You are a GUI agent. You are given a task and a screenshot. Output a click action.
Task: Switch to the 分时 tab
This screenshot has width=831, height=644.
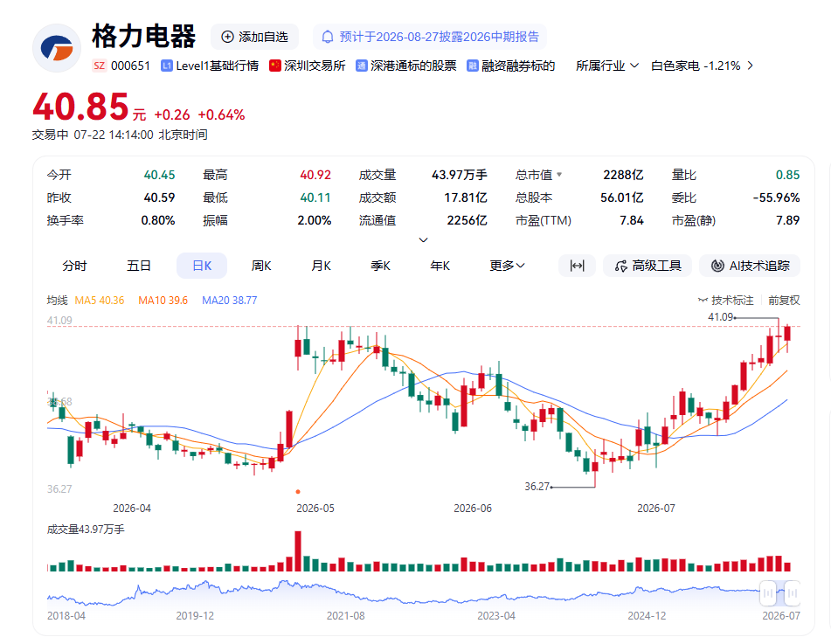point(74,266)
